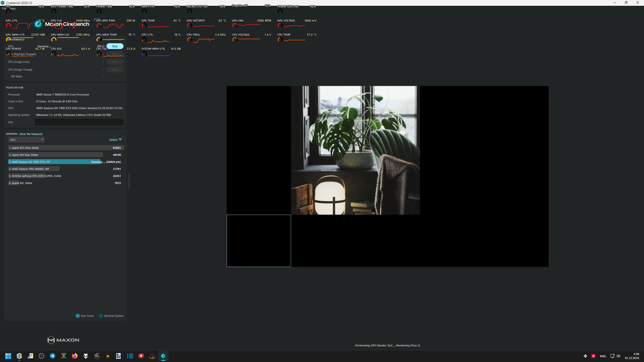The height and width of the screenshot is (362, 644).
Task: Open the File menu
Action: [4, 9]
